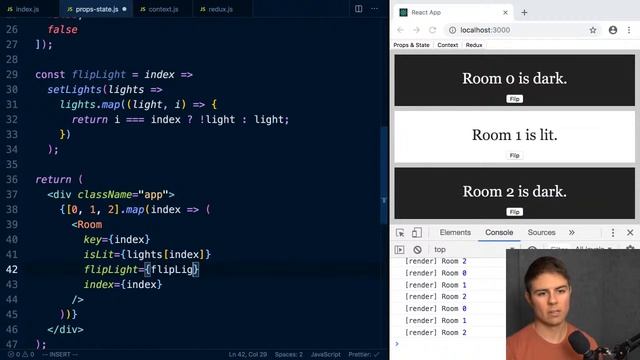Activate the DevTools inspect element picker
This screenshot has width=640, height=360.
pos(400,233)
